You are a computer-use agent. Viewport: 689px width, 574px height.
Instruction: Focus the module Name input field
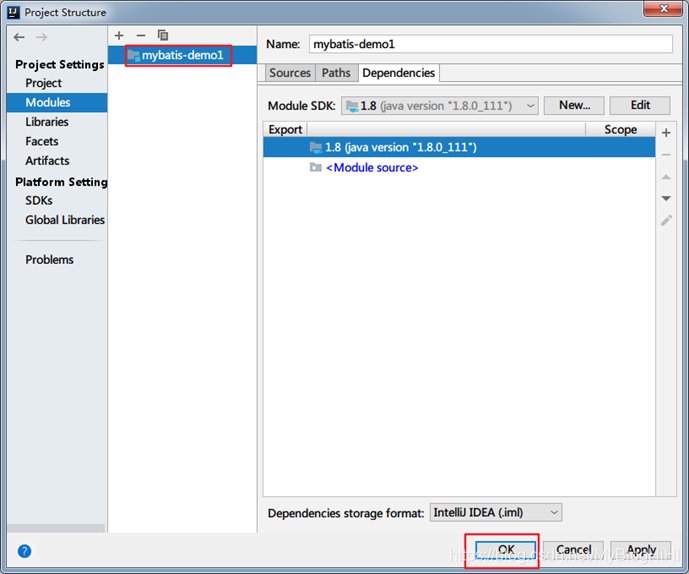491,44
